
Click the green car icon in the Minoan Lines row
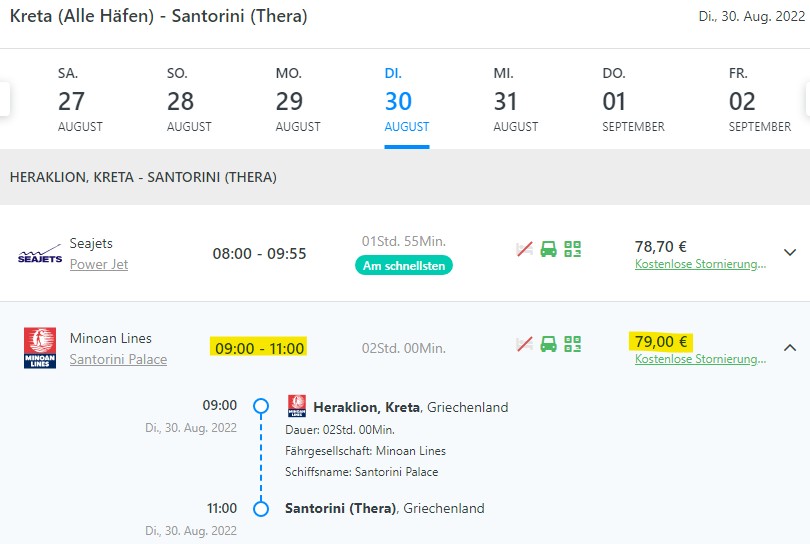point(548,344)
